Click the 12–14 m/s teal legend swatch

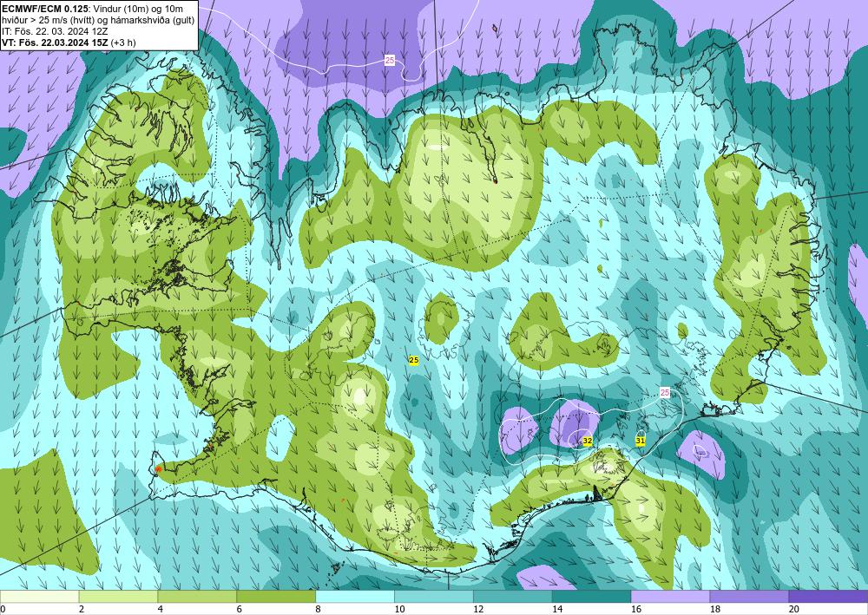513,597
